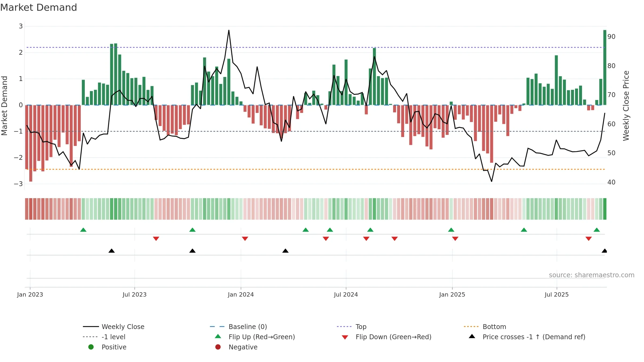Select the black price-cross marker at May 2023
The height and width of the screenshot is (362, 644).
pyautogui.click(x=112, y=251)
